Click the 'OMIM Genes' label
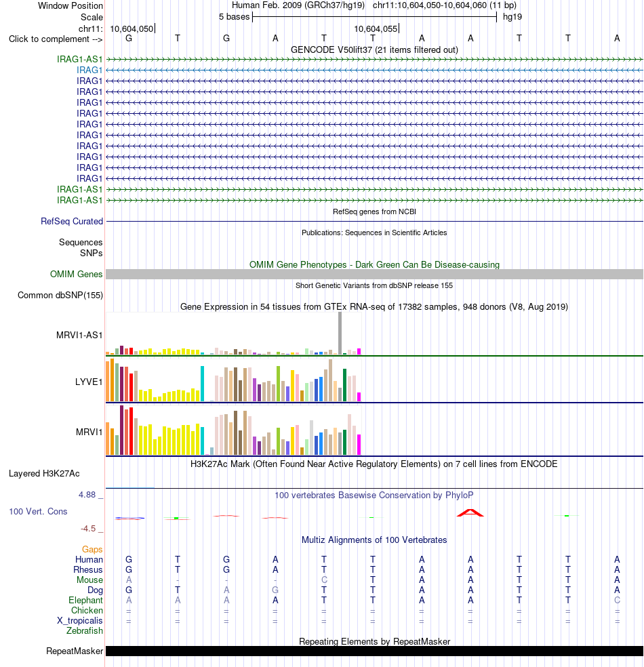 (76, 274)
